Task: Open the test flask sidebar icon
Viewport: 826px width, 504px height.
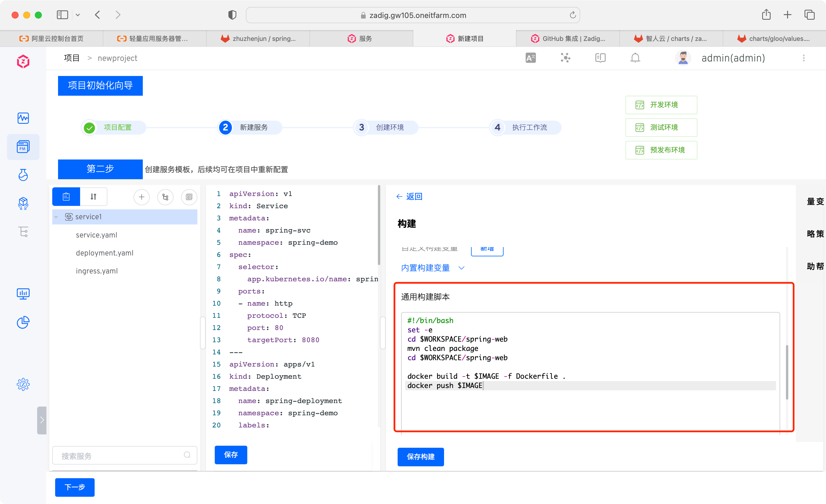Action: (x=23, y=175)
